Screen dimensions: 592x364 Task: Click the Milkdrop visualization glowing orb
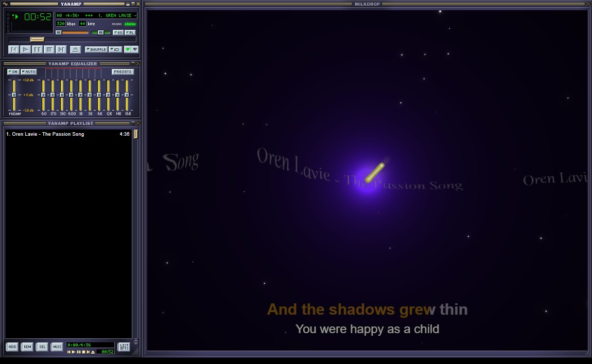click(x=367, y=182)
